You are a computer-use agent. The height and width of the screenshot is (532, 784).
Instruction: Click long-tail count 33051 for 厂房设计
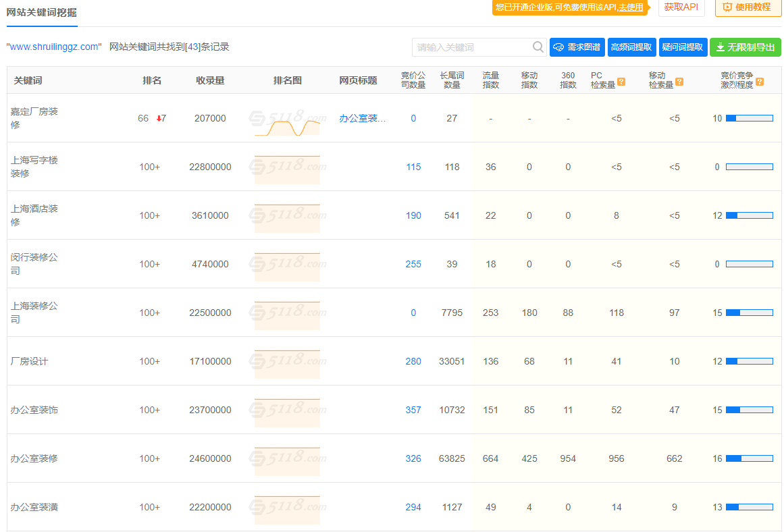452,361
